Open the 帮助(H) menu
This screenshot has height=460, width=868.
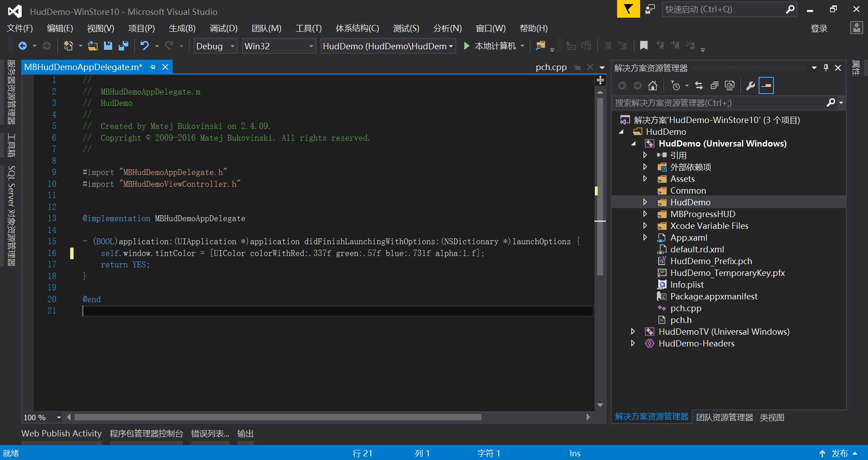[533, 28]
